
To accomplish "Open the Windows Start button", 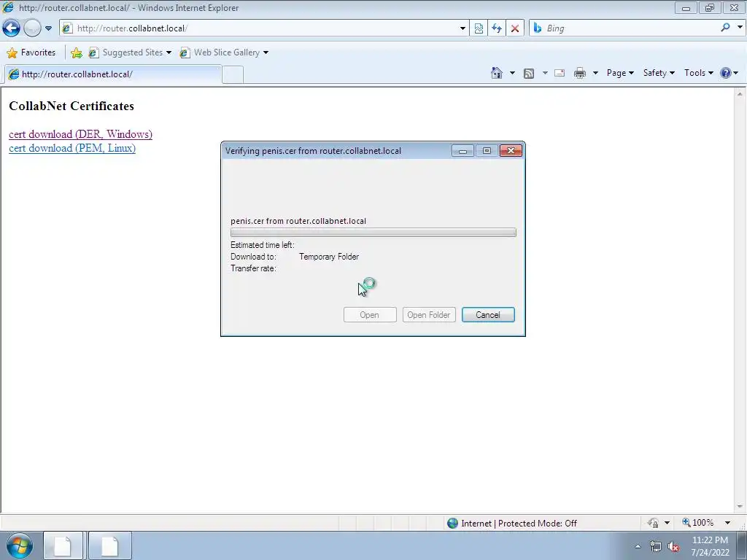I will pos(20,545).
